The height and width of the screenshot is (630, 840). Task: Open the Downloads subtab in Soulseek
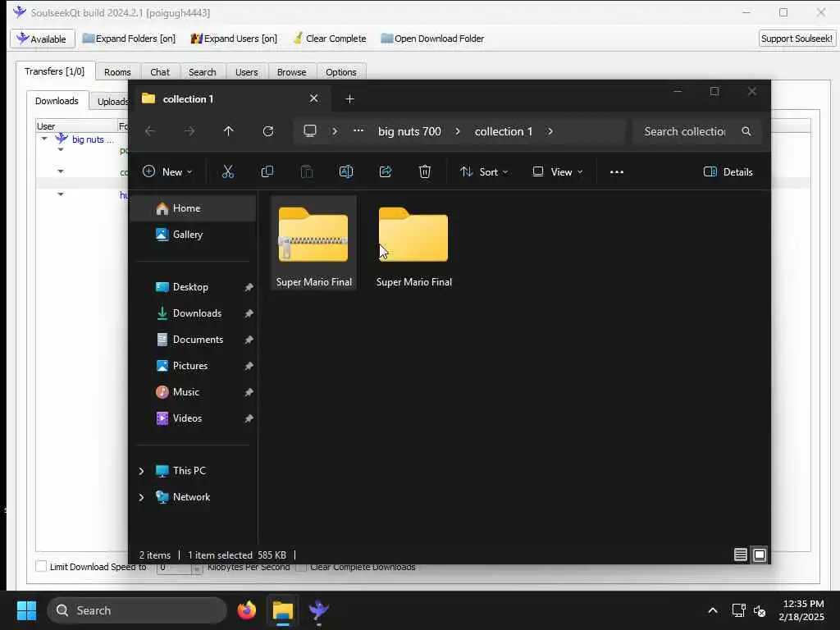coord(57,101)
